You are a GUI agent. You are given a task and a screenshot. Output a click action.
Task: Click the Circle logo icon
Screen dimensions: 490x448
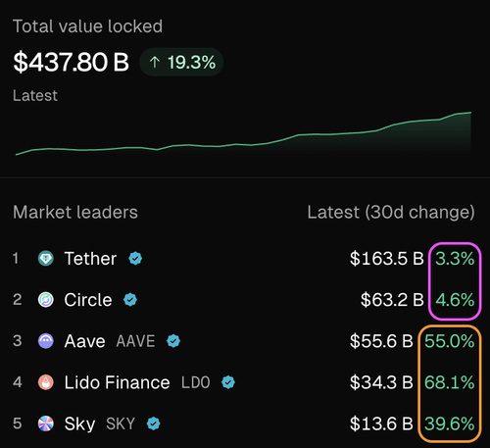coord(46,300)
